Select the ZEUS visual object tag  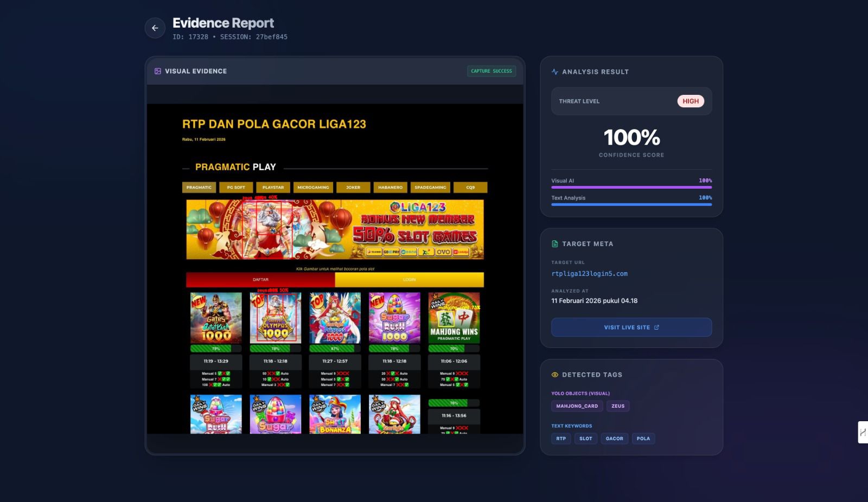pyautogui.click(x=618, y=406)
